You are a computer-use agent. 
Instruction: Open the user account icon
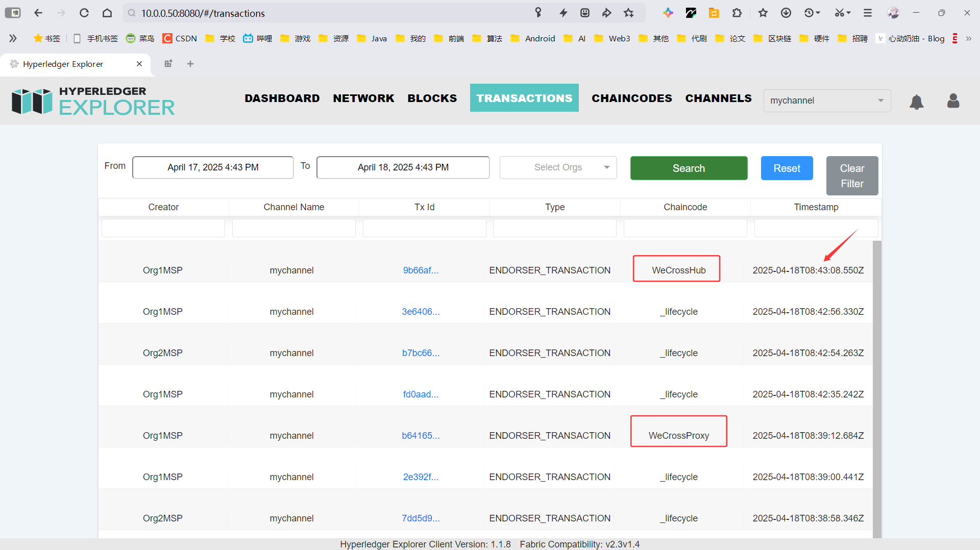click(953, 101)
